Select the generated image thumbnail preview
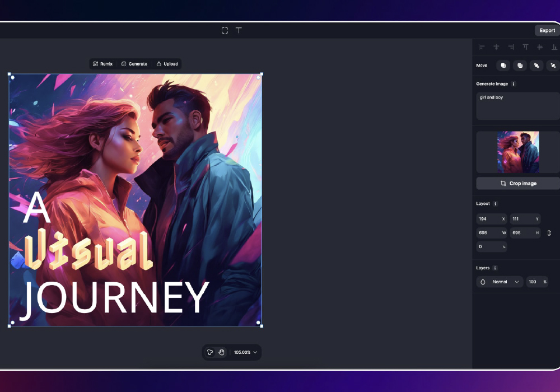Image resolution: width=560 pixels, height=392 pixels. 518,152
